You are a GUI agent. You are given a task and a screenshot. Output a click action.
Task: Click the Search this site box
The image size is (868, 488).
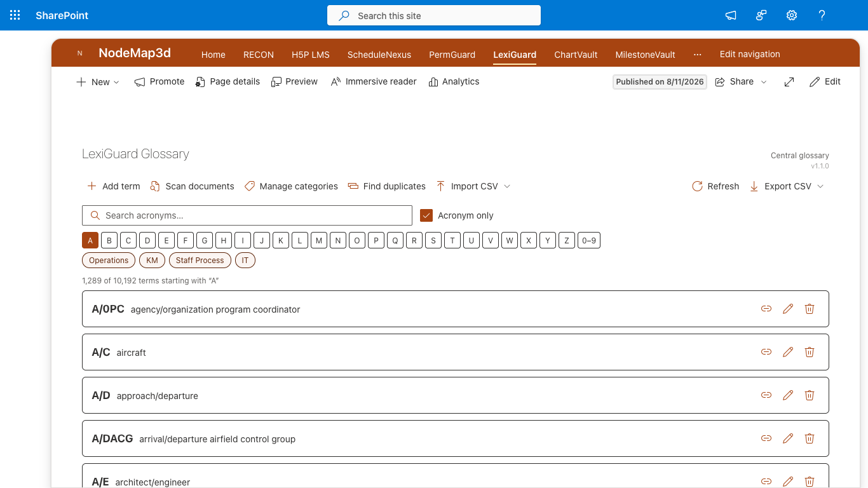point(434,15)
